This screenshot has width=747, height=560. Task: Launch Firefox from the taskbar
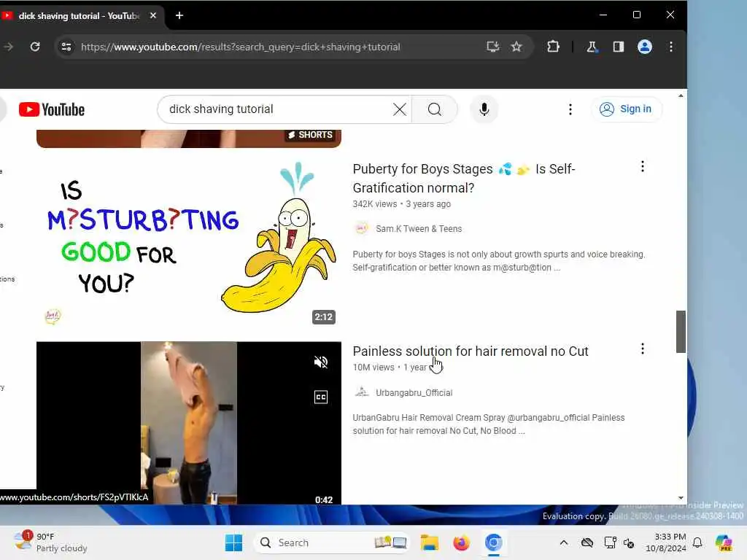click(461, 542)
